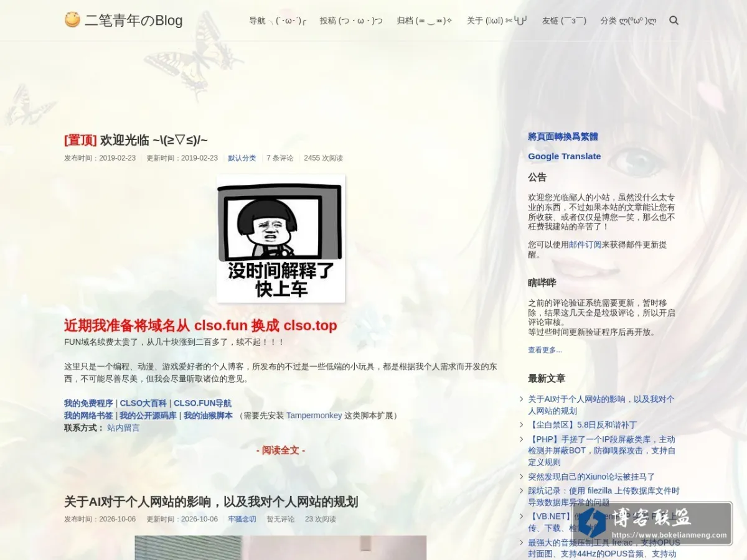This screenshot has width=747, height=560.
Task: Open the Tampermonkey link
Action: pyautogui.click(x=314, y=416)
